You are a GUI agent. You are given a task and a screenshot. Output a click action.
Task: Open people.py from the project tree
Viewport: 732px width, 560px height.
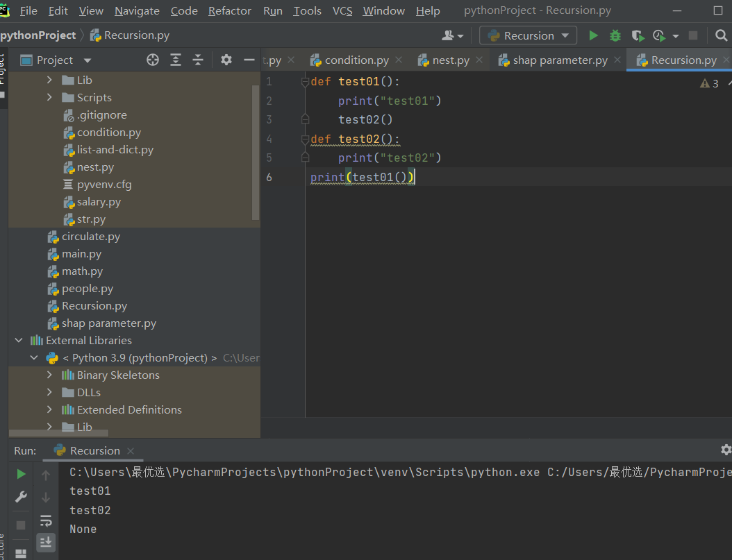[x=88, y=289]
